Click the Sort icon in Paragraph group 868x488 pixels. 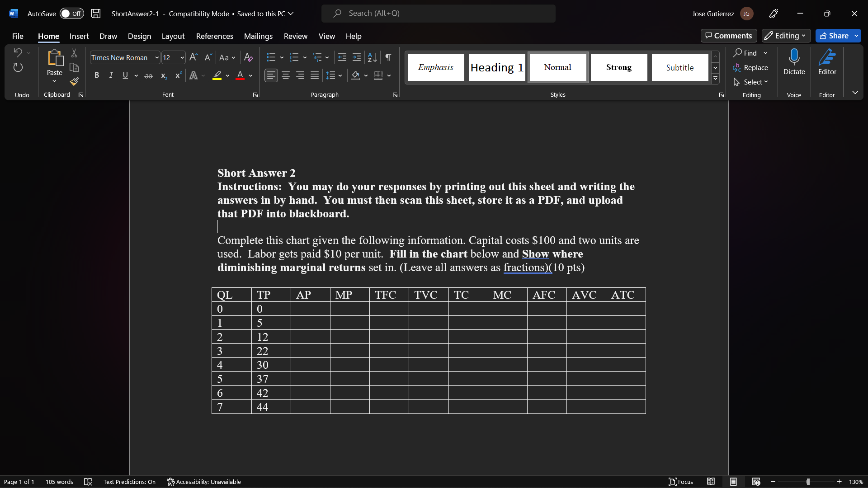[372, 57]
